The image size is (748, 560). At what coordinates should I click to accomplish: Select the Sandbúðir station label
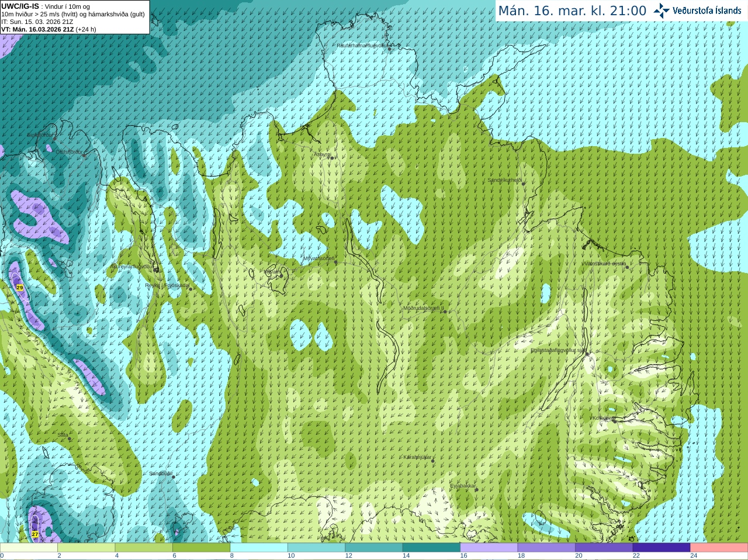click(x=161, y=473)
